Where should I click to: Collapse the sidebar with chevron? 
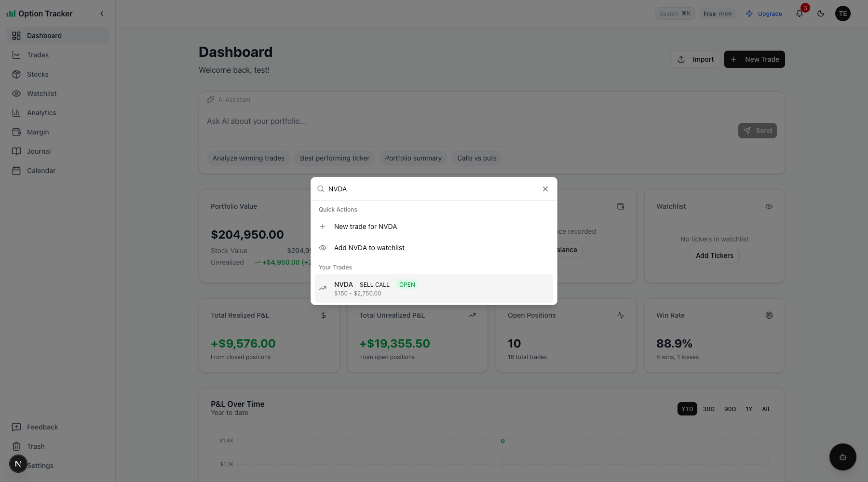(102, 13)
